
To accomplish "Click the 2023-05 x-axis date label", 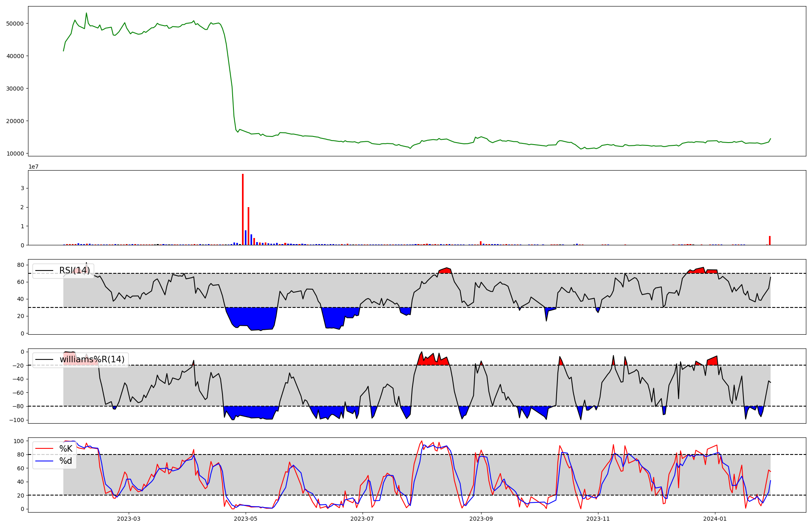I will tap(246, 519).
